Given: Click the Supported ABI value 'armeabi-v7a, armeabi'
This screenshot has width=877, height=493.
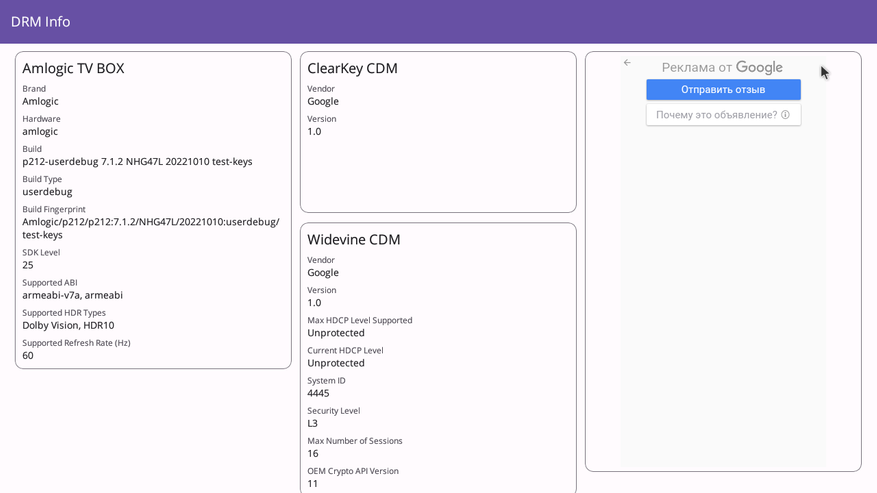Looking at the screenshot, I should pyautogui.click(x=73, y=295).
